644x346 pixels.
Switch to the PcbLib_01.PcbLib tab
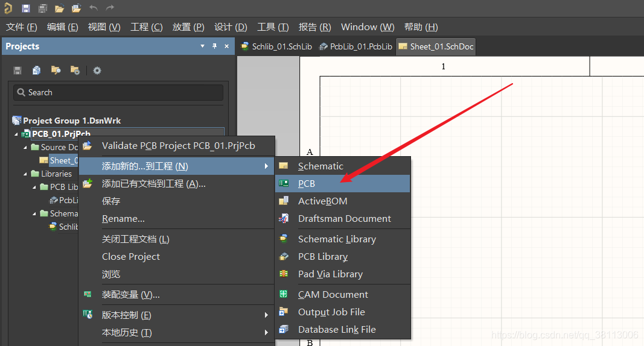pos(355,46)
